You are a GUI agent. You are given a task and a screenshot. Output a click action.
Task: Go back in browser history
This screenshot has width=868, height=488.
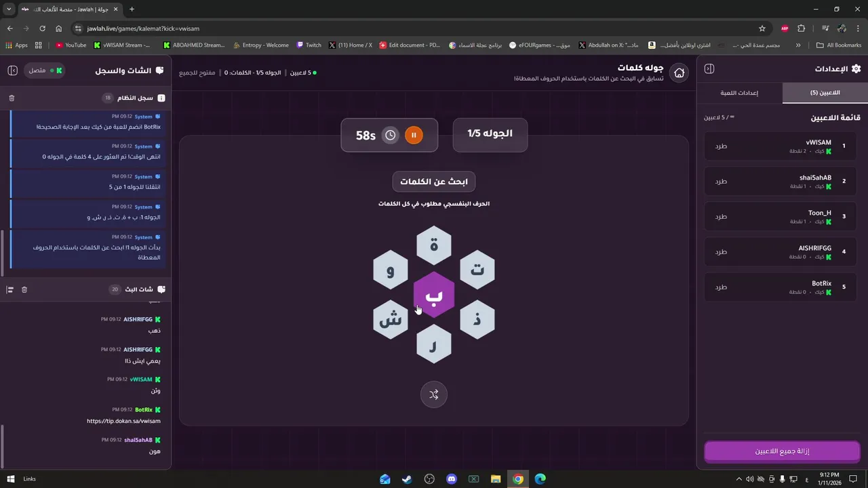tap(9, 28)
